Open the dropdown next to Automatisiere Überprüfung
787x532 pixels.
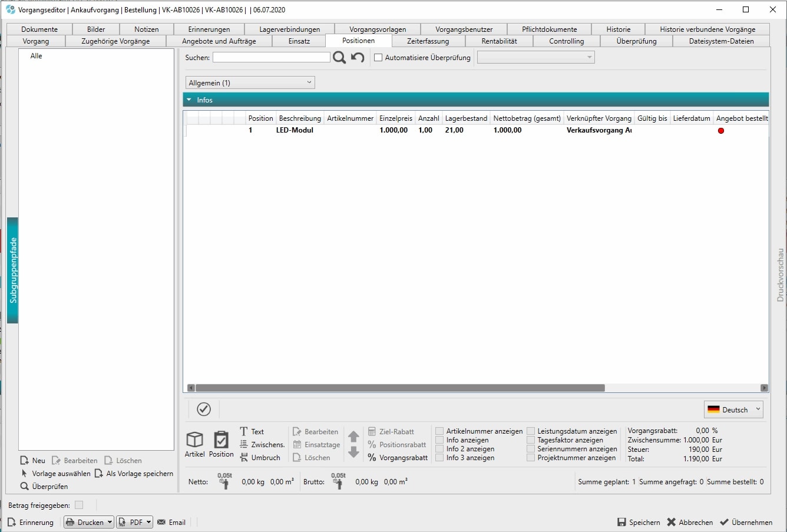click(x=535, y=57)
